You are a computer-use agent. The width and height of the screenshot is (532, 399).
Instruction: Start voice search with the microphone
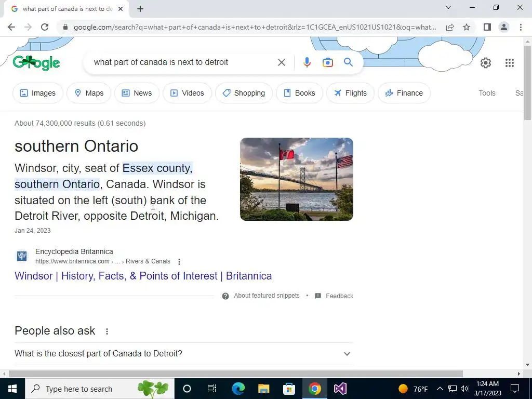pos(307,62)
